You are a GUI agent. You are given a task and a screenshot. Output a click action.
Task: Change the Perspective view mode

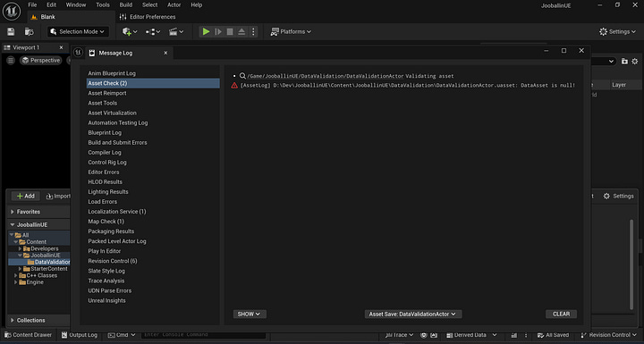pyautogui.click(x=41, y=61)
